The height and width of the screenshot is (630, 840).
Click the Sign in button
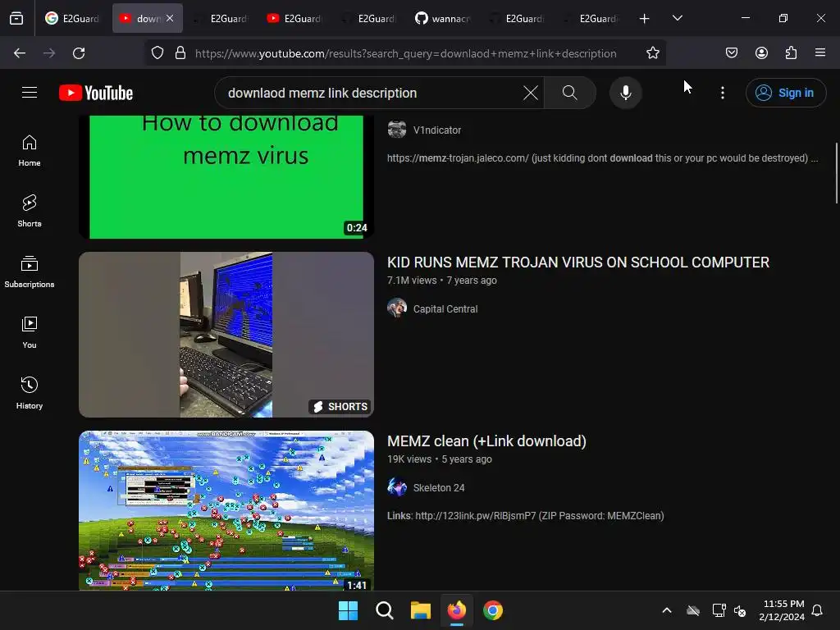coord(786,93)
